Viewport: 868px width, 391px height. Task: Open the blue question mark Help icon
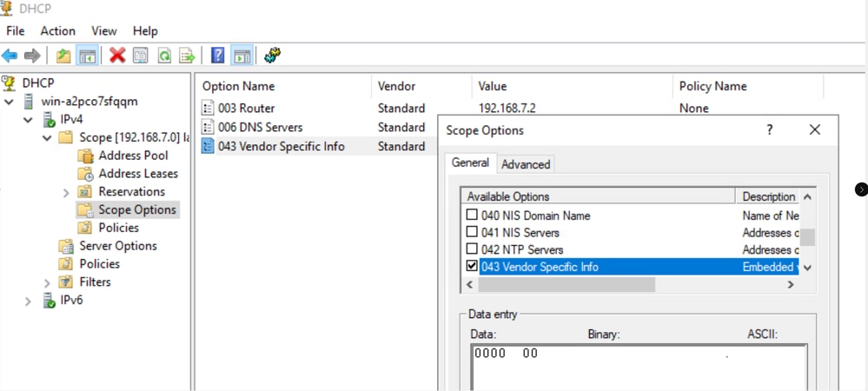218,56
